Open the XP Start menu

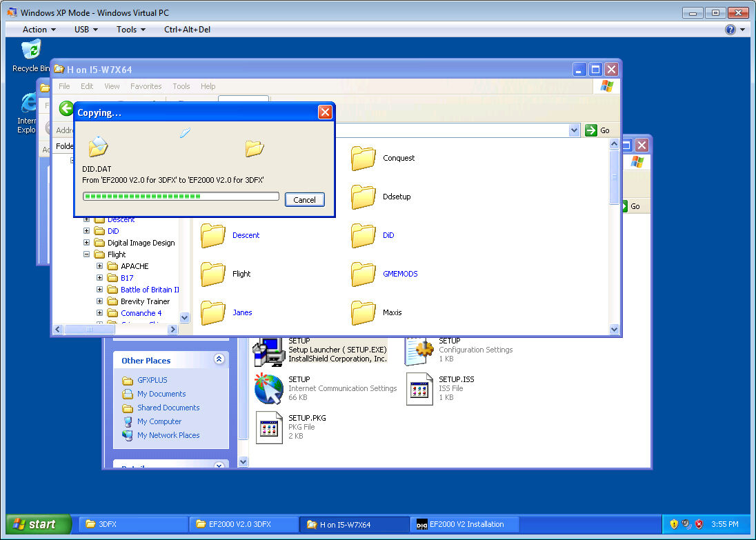(x=38, y=524)
